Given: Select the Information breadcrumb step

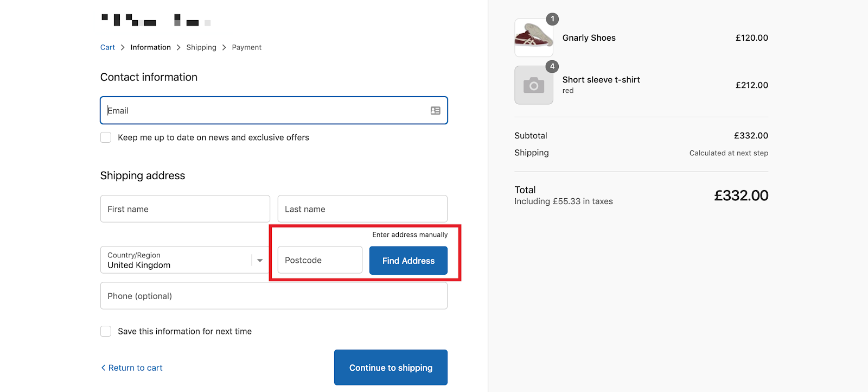Looking at the screenshot, I should pyautogui.click(x=150, y=48).
